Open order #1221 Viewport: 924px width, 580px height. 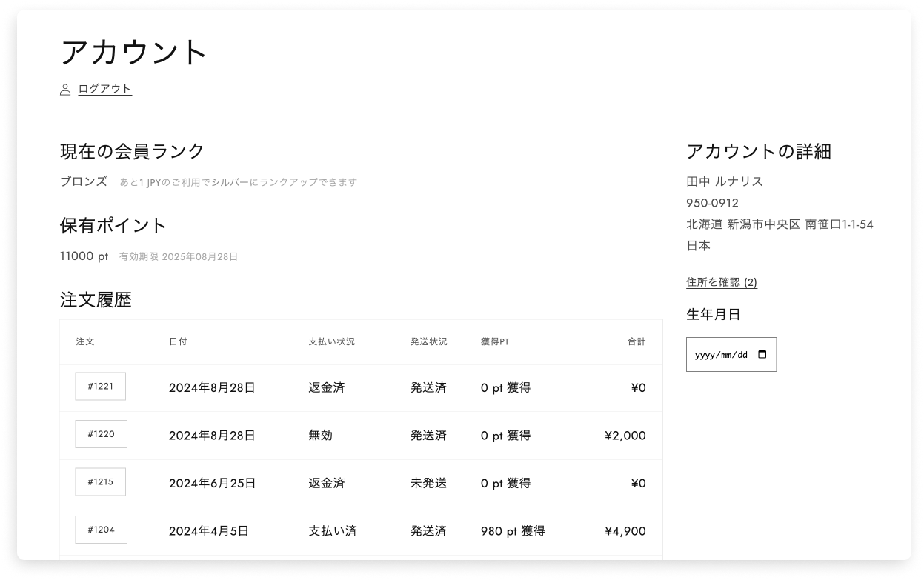coord(100,387)
